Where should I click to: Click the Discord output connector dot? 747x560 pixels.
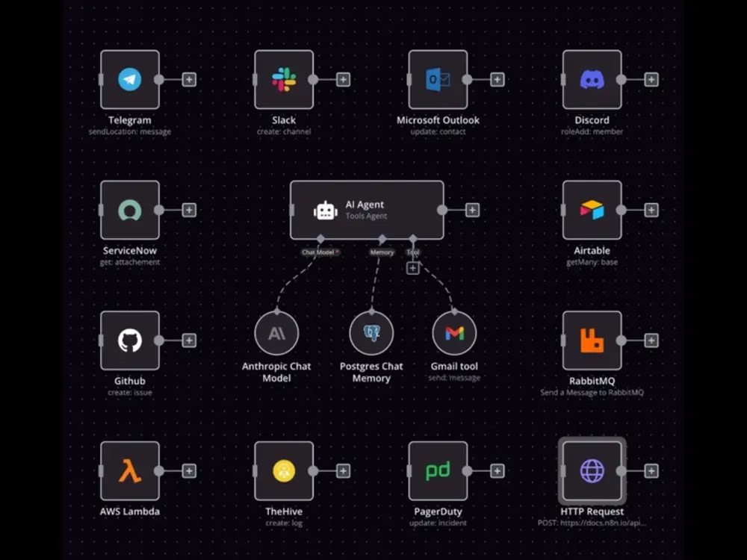(x=622, y=80)
